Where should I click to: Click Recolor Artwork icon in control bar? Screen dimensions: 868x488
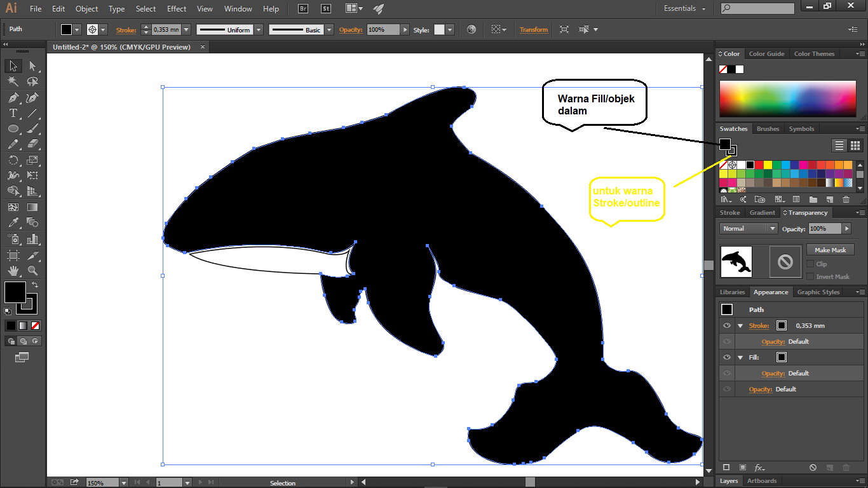pyautogui.click(x=471, y=29)
